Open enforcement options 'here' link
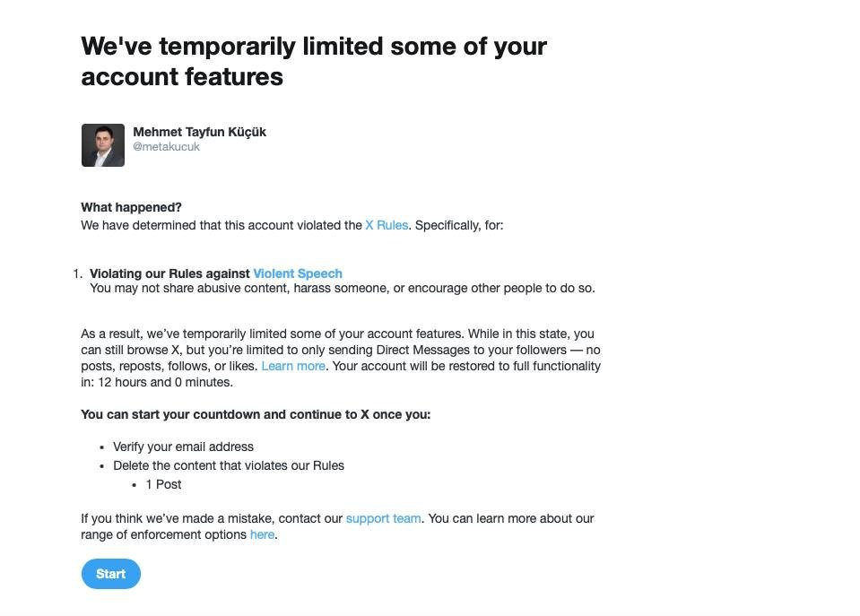 pyautogui.click(x=262, y=534)
